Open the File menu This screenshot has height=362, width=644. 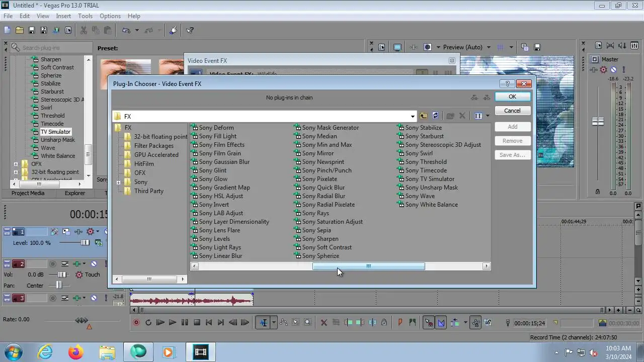pyautogui.click(x=8, y=16)
